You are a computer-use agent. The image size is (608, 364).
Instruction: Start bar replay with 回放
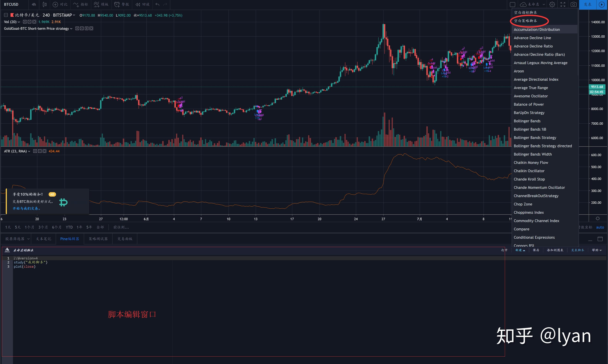tap(143, 4)
